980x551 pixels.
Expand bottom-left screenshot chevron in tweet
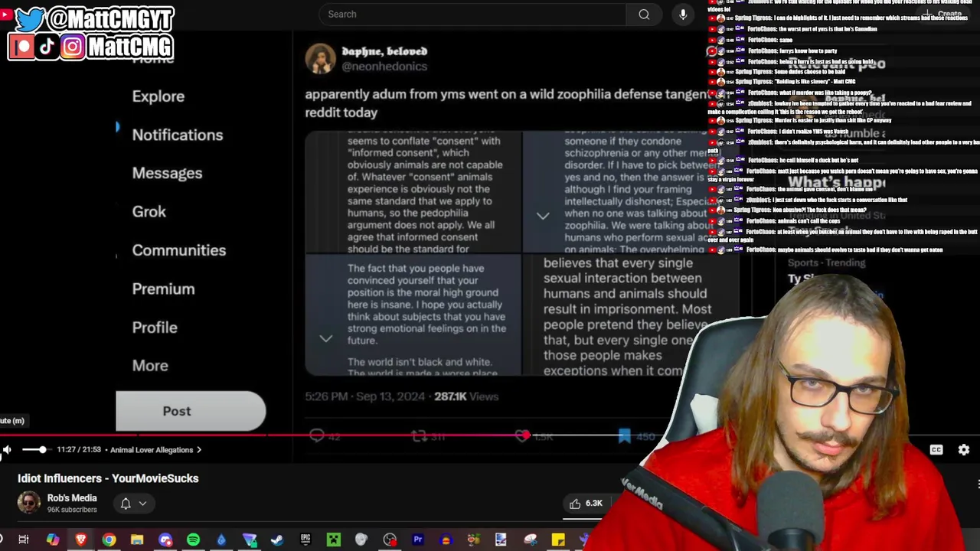(325, 338)
